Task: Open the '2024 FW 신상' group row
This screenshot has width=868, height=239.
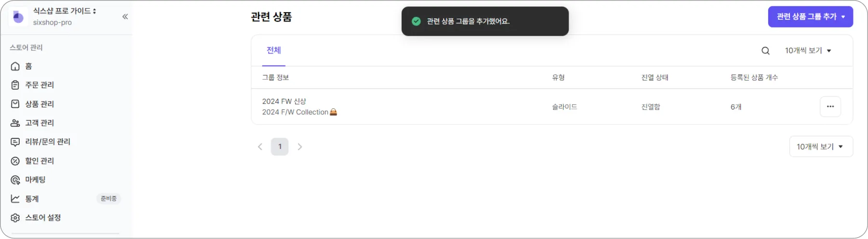Action: click(284, 101)
